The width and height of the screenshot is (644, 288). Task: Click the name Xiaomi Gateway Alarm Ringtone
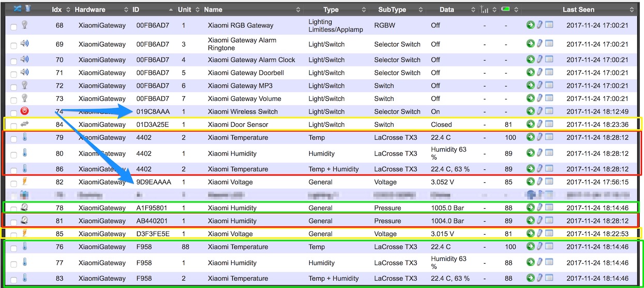tap(242, 44)
